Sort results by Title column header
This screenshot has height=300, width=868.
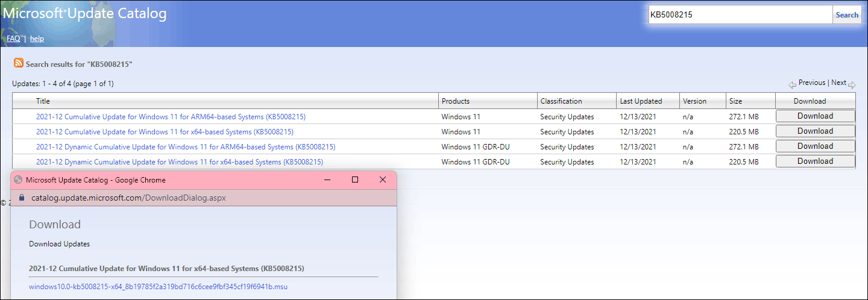43,101
